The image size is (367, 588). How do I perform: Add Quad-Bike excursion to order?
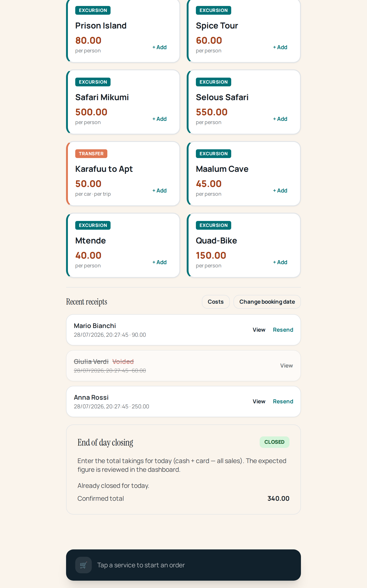280,262
